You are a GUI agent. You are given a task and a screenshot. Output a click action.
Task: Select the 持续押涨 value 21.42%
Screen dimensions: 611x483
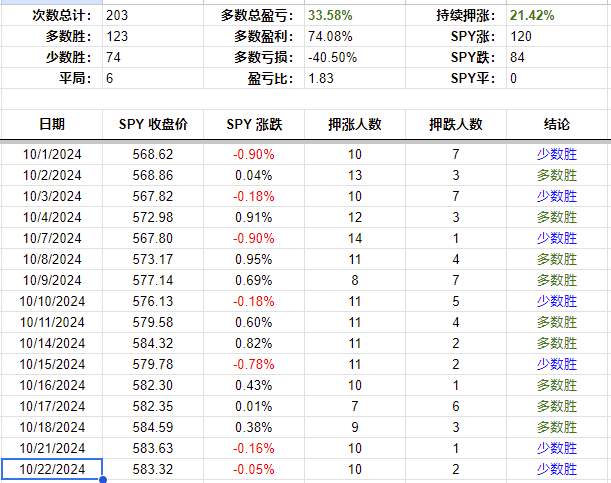[x=558, y=16]
